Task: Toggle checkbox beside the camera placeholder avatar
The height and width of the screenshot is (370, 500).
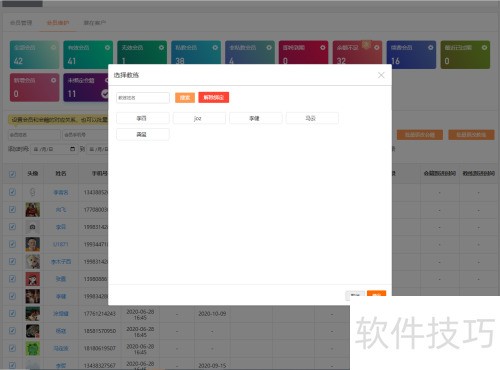Action: (x=12, y=227)
